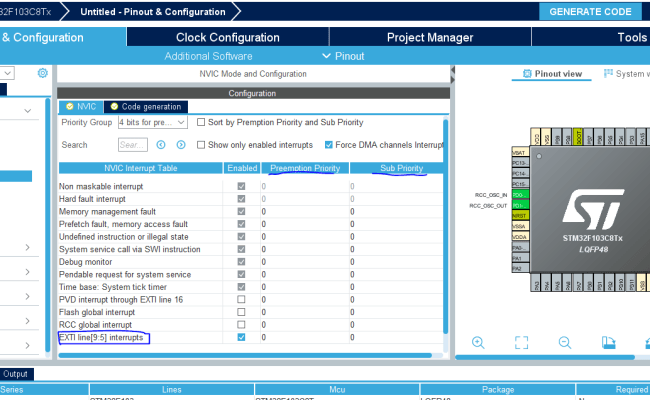
Task: Select the VDDA pin on the chip
Action: click(520, 237)
